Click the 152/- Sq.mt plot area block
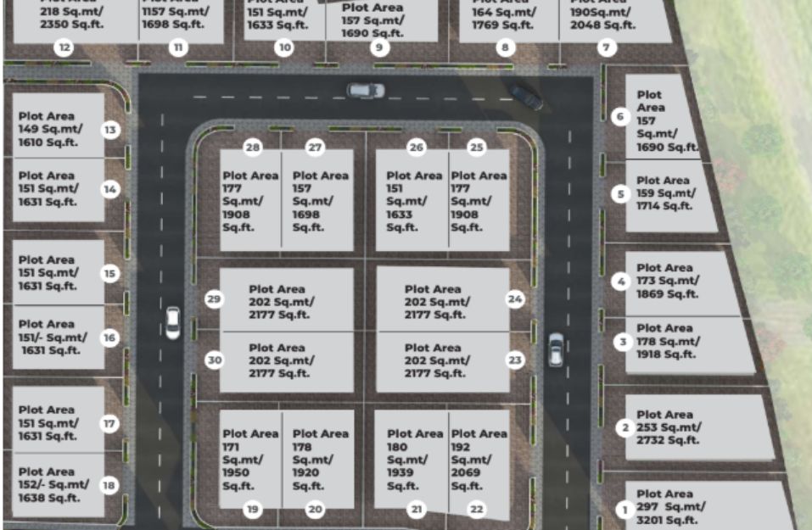812x530 pixels. (58, 485)
